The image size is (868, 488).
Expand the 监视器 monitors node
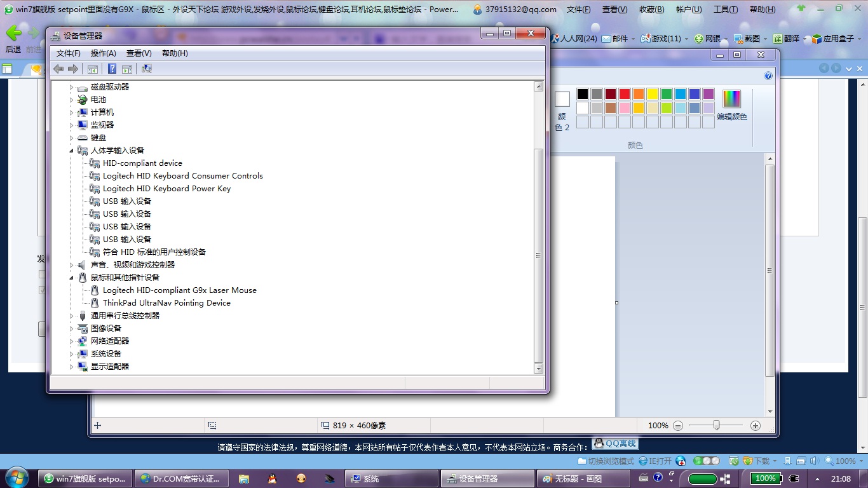[x=71, y=125]
